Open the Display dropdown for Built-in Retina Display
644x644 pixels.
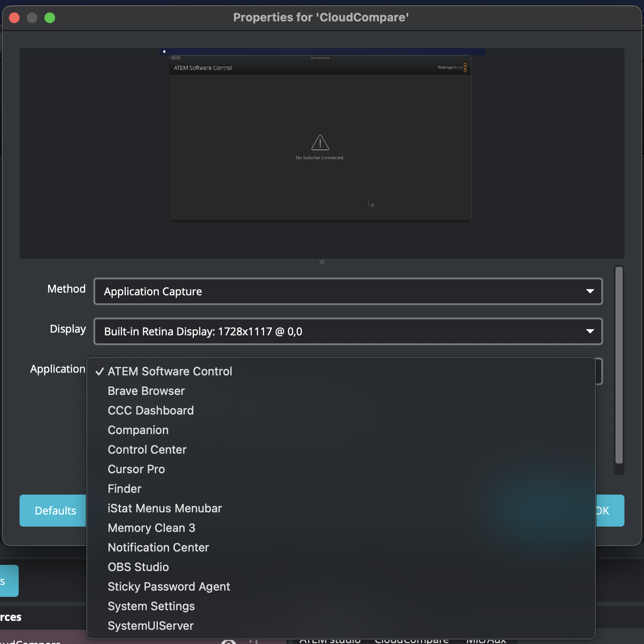(x=348, y=331)
